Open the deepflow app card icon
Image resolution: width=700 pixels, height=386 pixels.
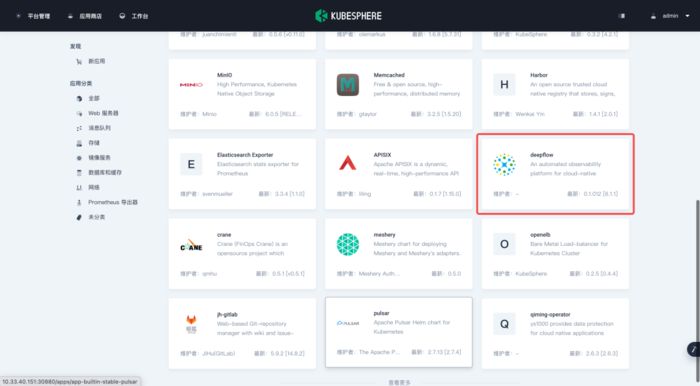(x=504, y=165)
